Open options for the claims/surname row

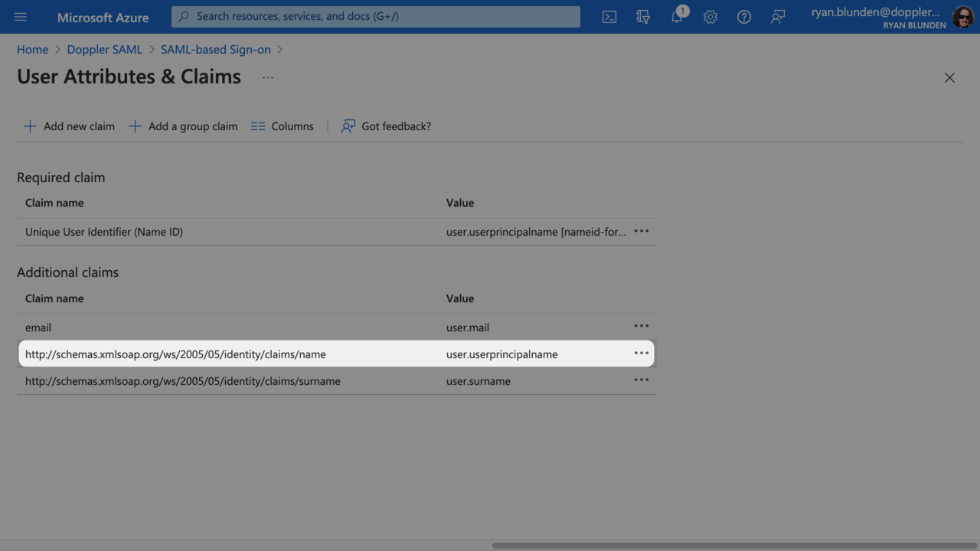pyautogui.click(x=642, y=380)
